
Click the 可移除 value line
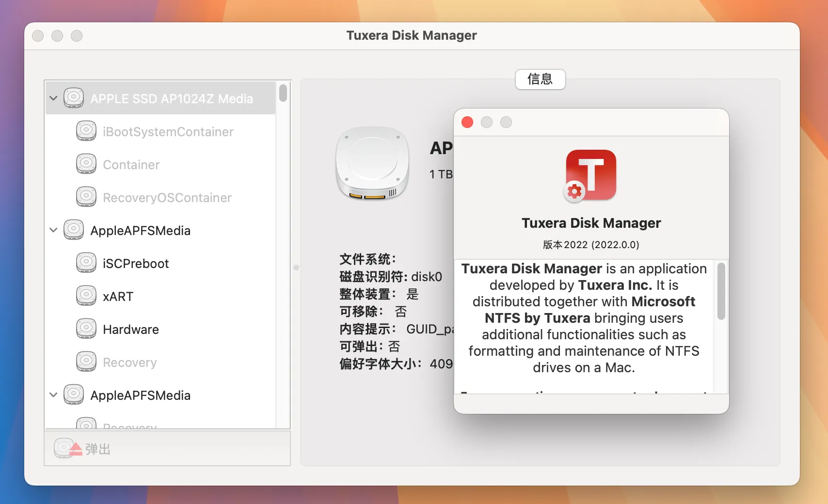[x=373, y=312]
